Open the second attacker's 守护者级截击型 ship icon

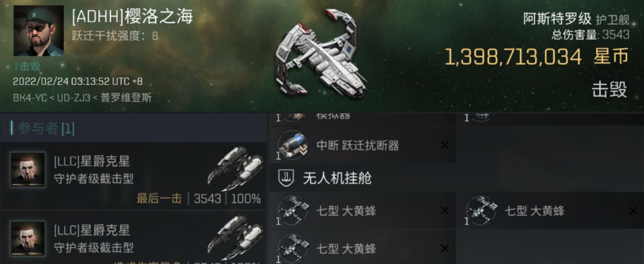click(235, 238)
